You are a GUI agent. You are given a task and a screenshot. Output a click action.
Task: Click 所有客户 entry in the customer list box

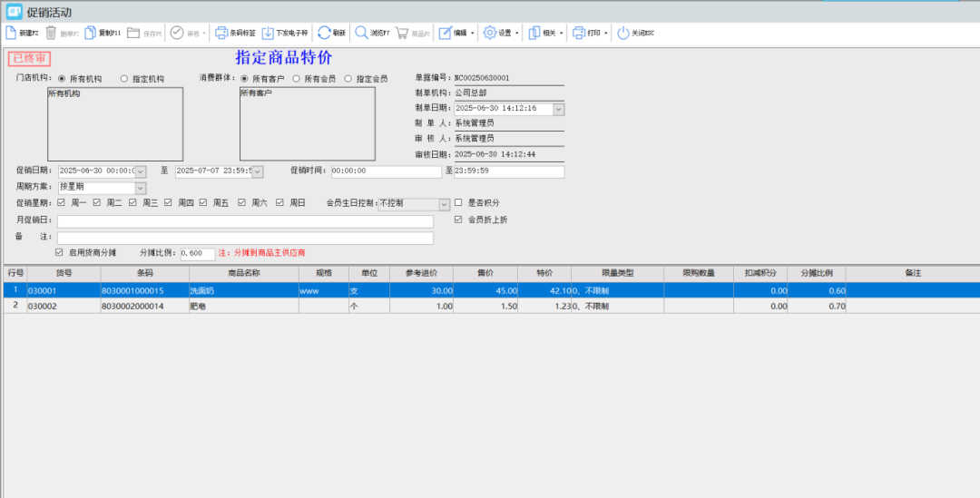click(x=256, y=93)
